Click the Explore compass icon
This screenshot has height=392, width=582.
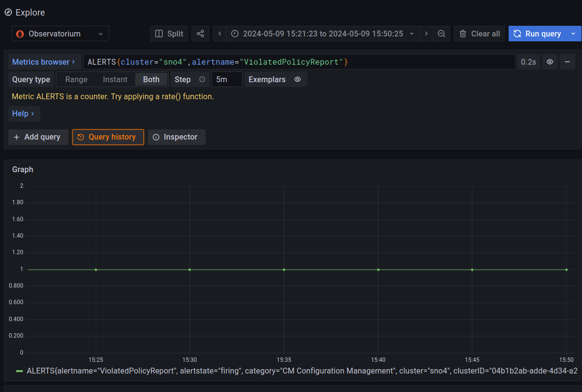8,12
